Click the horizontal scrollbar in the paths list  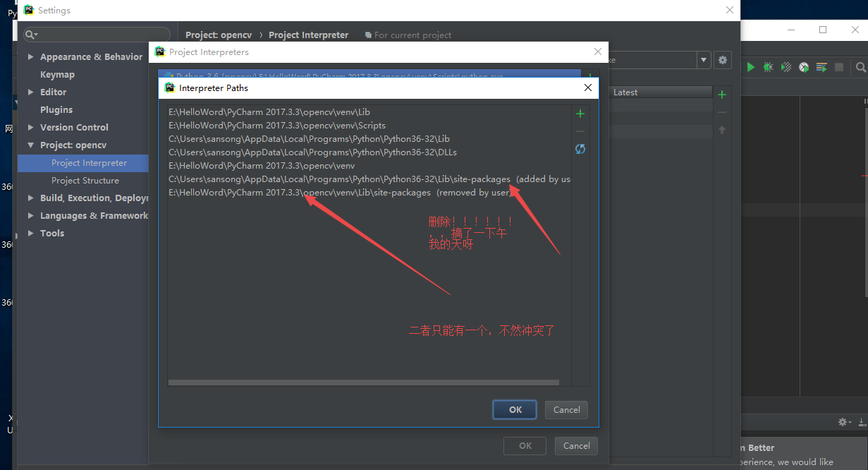tap(364, 382)
